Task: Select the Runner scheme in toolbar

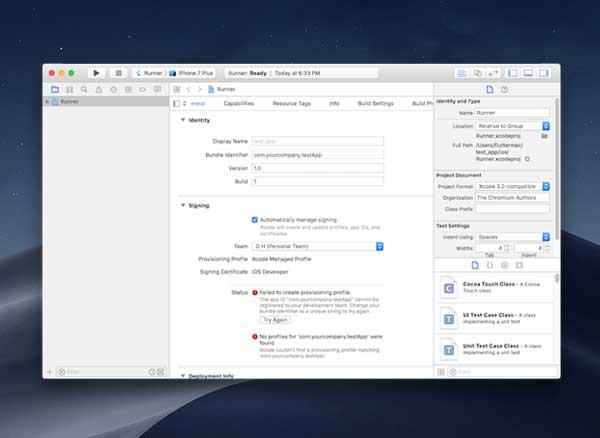Action: [x=149, y=73]
